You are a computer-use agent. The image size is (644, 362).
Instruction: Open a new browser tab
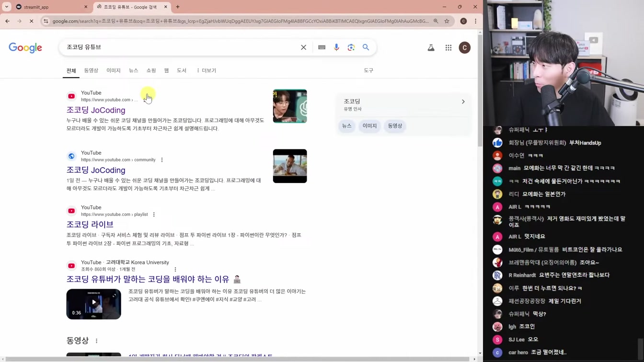pyautogui.click(x=178, y=7)
